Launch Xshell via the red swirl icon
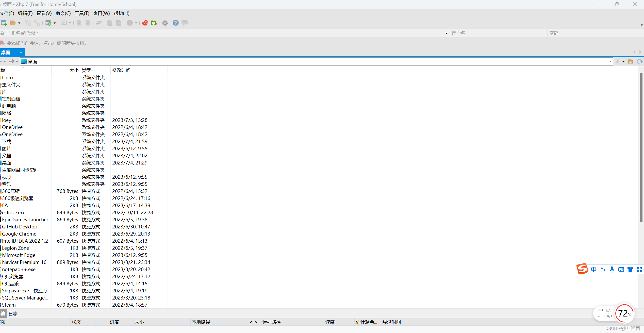 click(x=145, y=23)
